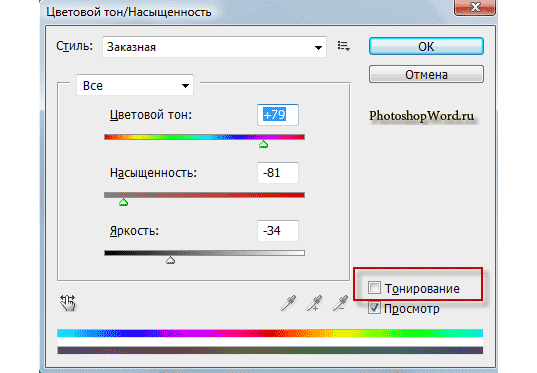Enable the Тонирование checkbox
Image resolution: width=537 pixels, height=373 pixels.
(374, 288)
